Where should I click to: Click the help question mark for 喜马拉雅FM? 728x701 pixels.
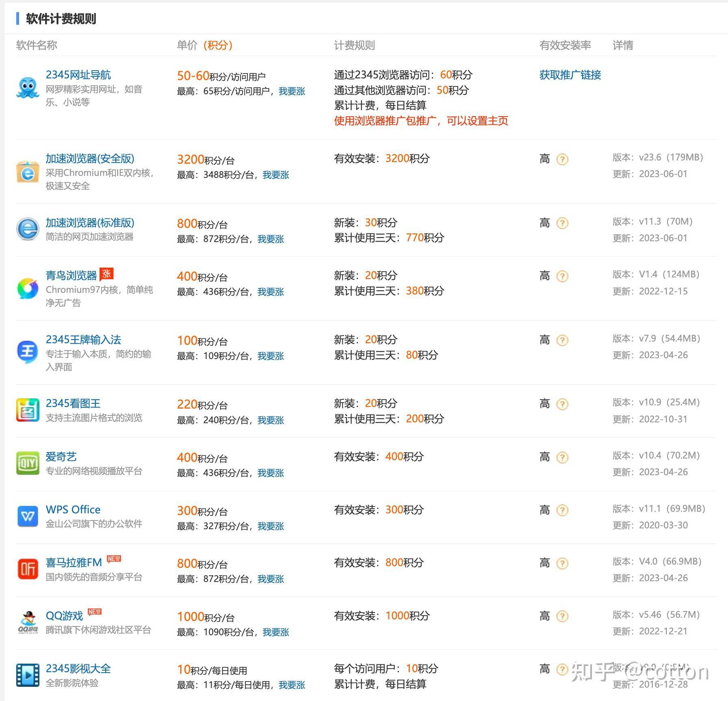(x=562, y=563)
